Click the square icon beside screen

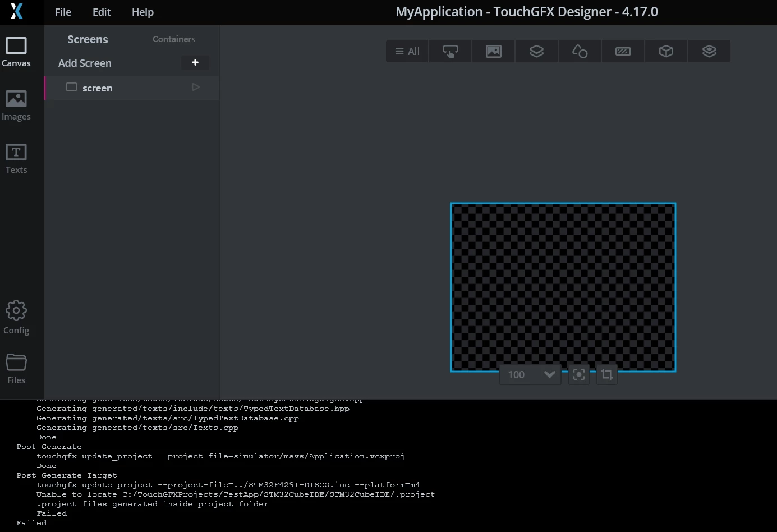(71, 87)
